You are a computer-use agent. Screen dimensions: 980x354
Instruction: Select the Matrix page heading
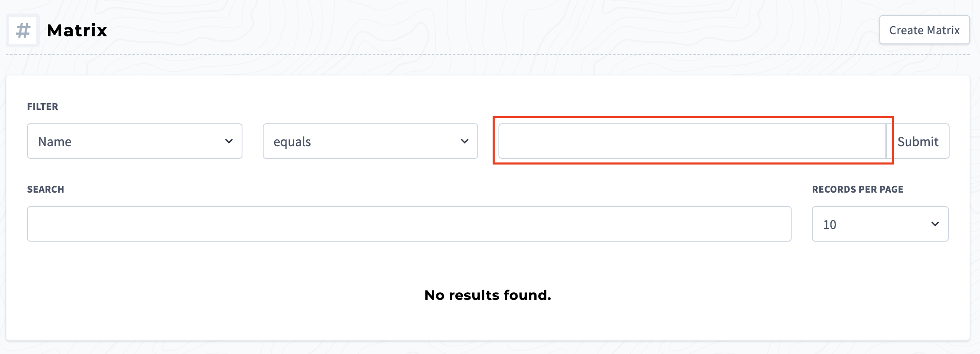pyautogui.click(x=77, y=30)
